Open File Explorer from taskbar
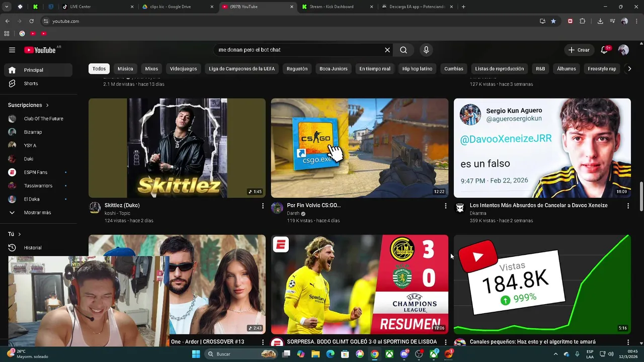 (315, 354)
